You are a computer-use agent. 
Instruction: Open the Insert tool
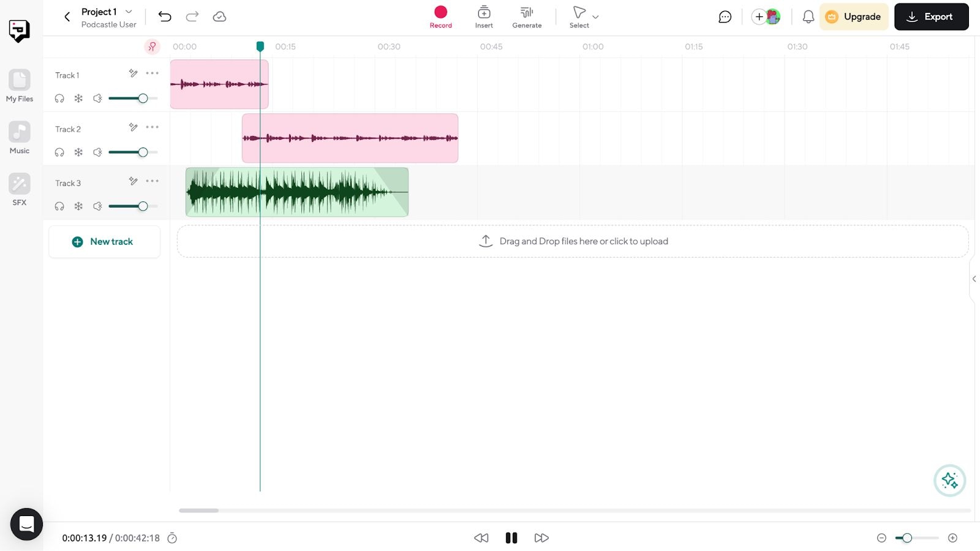click(x=484, y=17)
